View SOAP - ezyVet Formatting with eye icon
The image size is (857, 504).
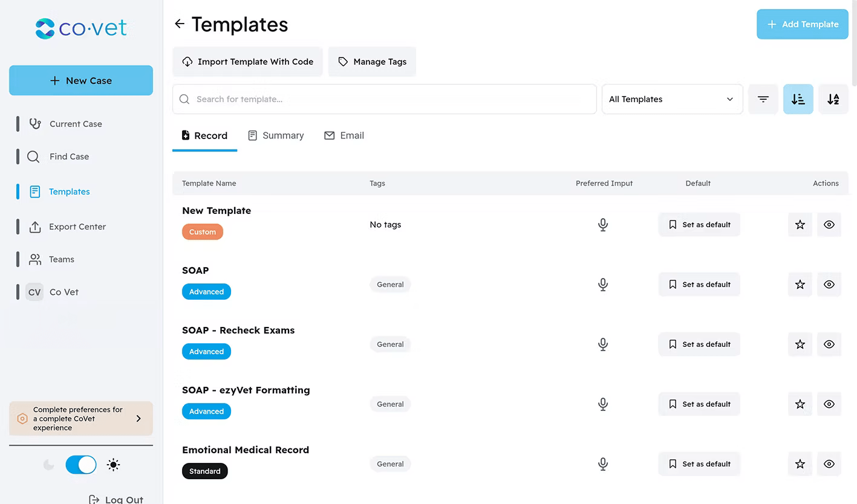click(829, 404)
